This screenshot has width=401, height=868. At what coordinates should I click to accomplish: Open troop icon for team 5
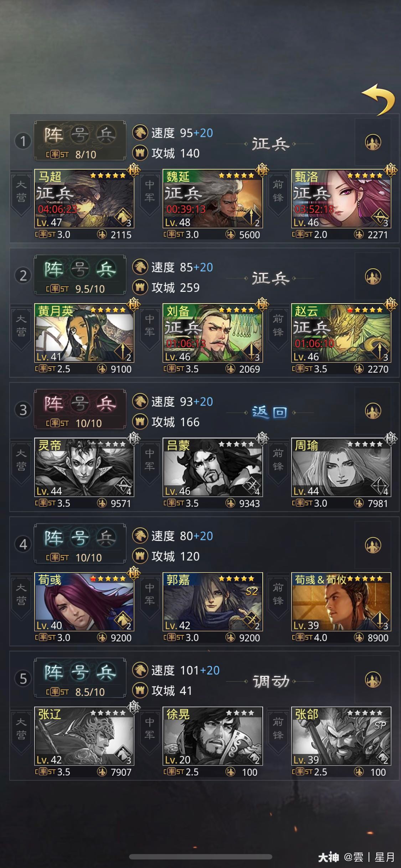pos(373,680)
